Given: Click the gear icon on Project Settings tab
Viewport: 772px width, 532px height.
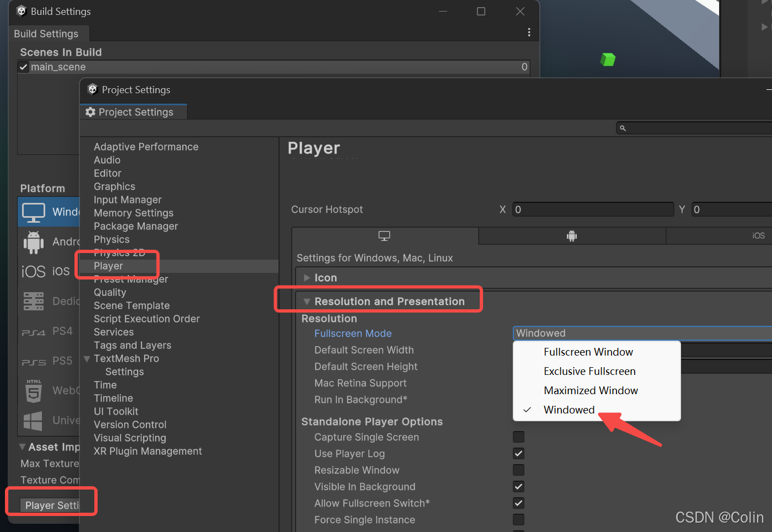Looking at the screenshot, I should tap(90, 112).
